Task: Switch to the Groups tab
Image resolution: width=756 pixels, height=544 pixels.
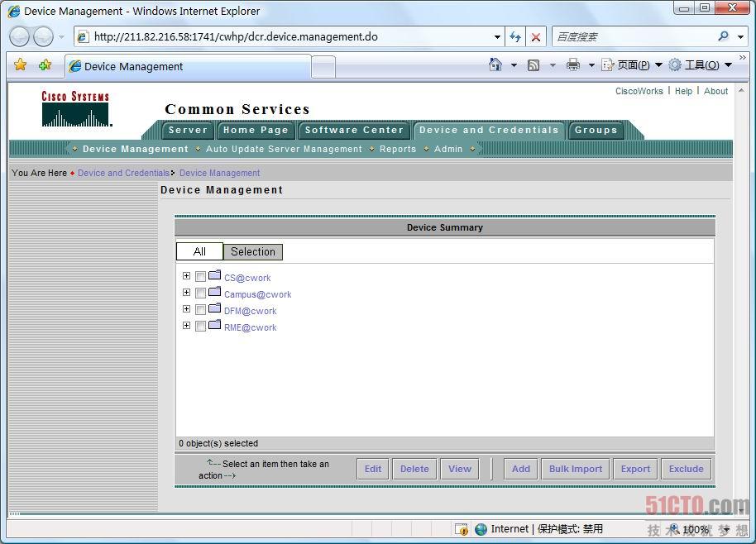Action: click(596, 130)
